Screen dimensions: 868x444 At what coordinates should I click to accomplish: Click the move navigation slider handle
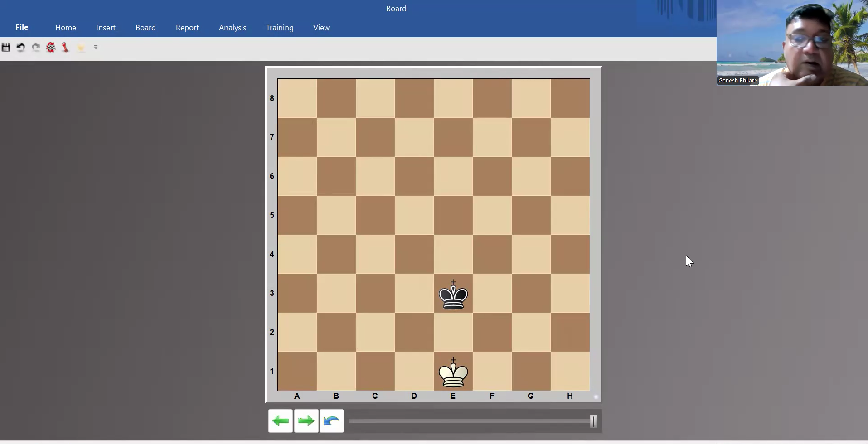point(593,421)
